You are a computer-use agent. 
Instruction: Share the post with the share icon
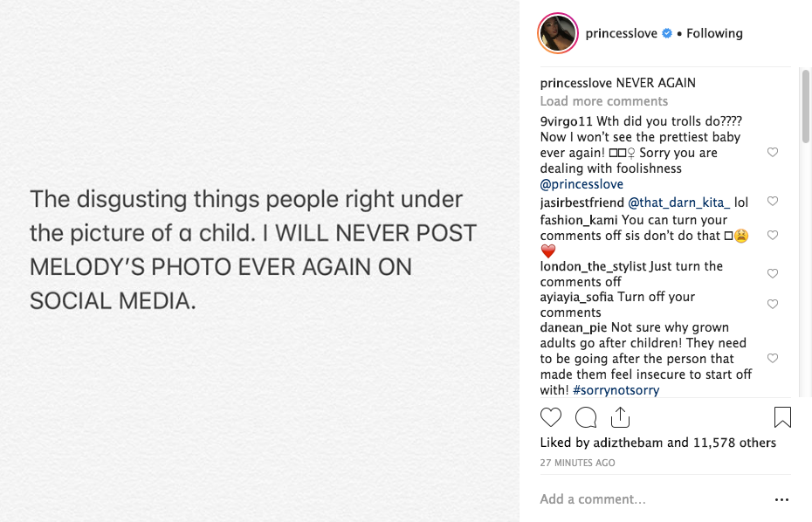click(620, 416)
